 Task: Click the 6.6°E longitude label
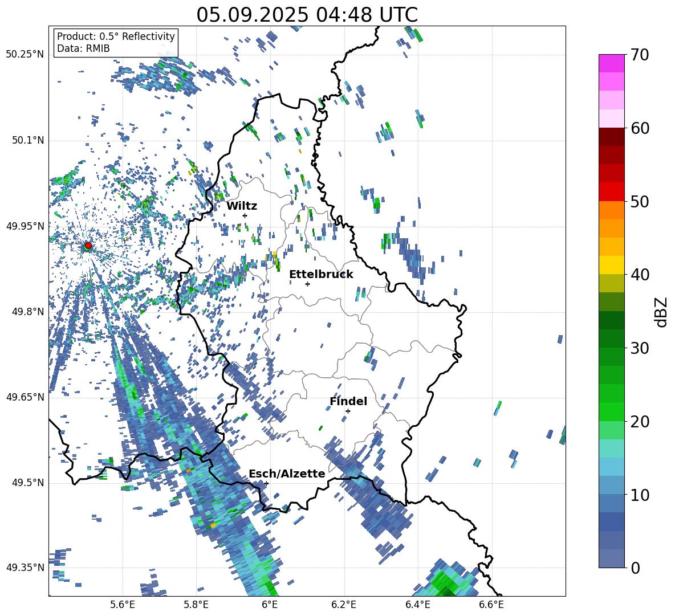coord(491,605)
